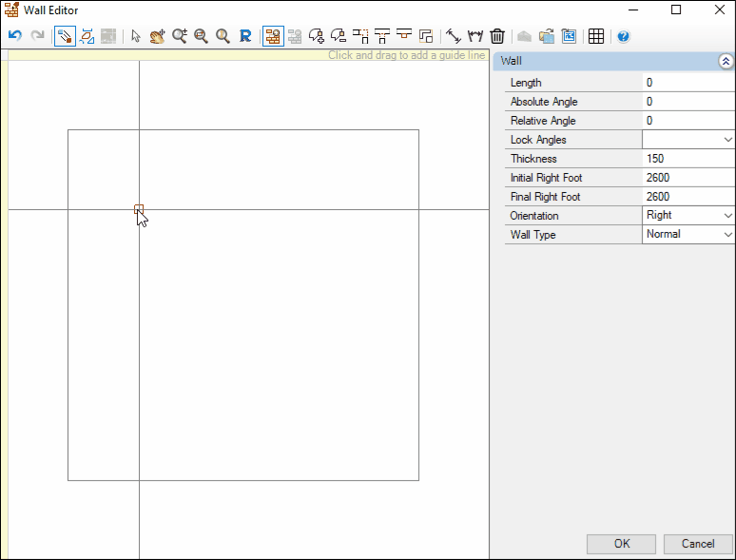Click the grayed brick wall icon
This screenshot has height=560, width=736.
pos(295,36)
